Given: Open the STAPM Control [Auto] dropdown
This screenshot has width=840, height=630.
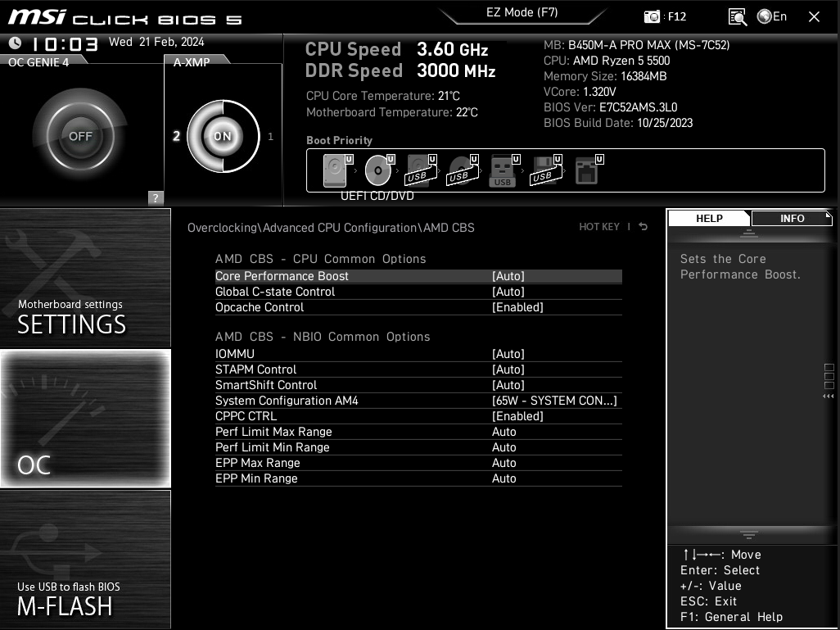Looking at the screenshot, I should 508,369.
